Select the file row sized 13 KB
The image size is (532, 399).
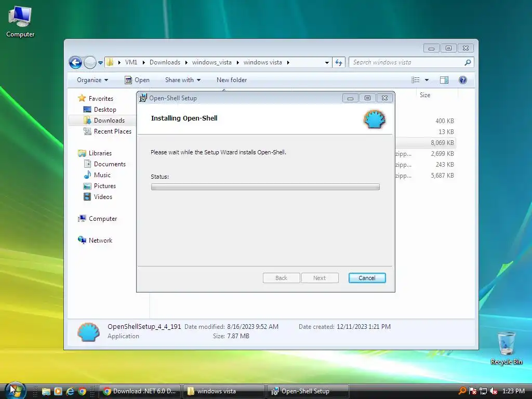[425, 132]
